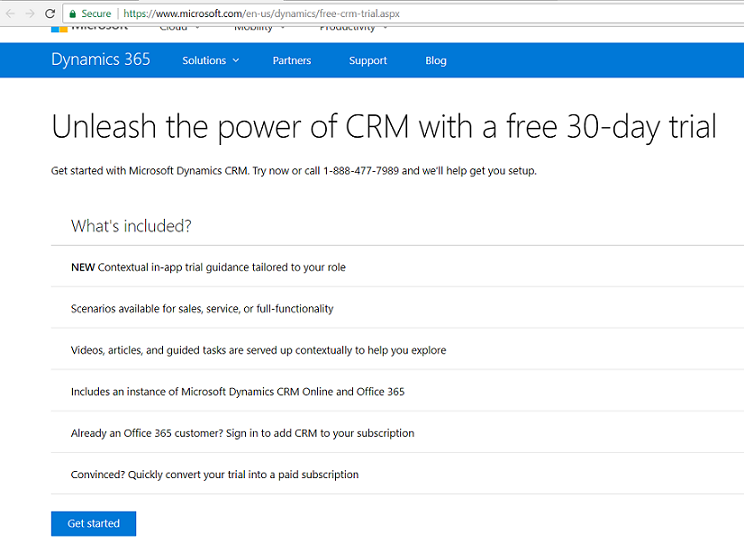Go to the Support page
Image resolution: width=744 pixels, height=543 pixels.
[368, 60]
